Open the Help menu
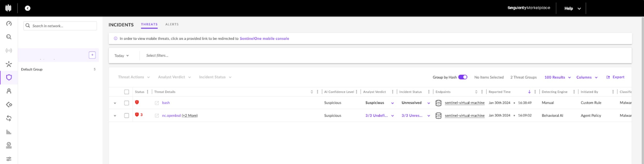644x164 pixels. (x=572, y=9)
